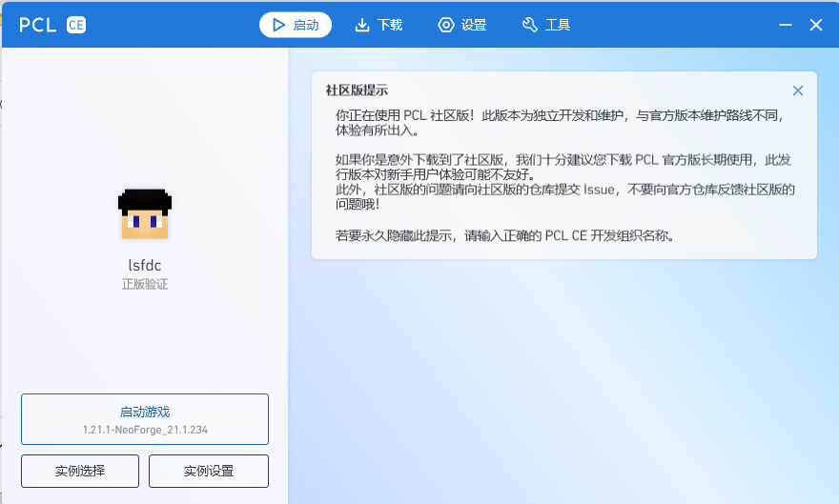839x504 pixels.
Task: Open the 设置 settings tab
Action: point(462,25)
